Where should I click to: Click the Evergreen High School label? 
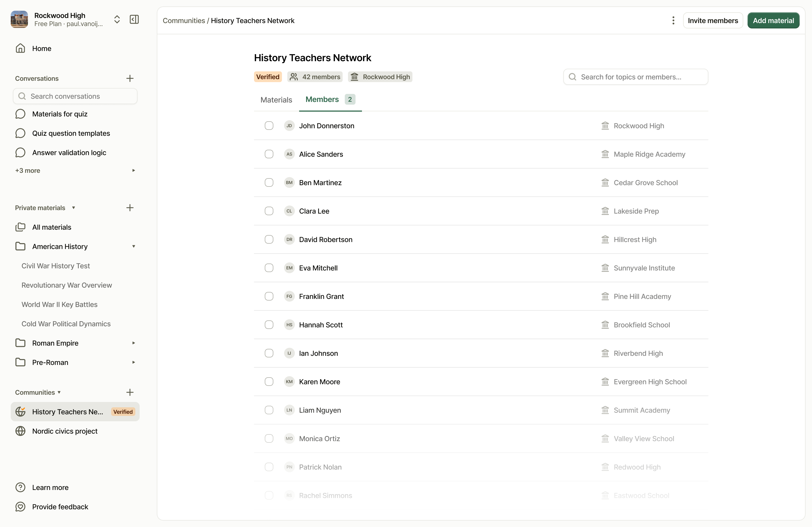coord(650,382)
